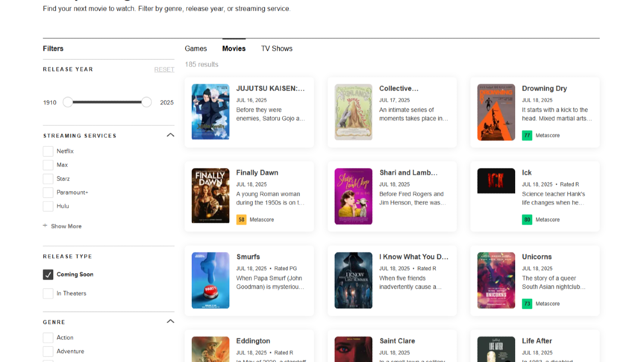Tick the Action genre checkbox
The width and height of the screenshot is (644, 362).
click(x=48, y=338)
